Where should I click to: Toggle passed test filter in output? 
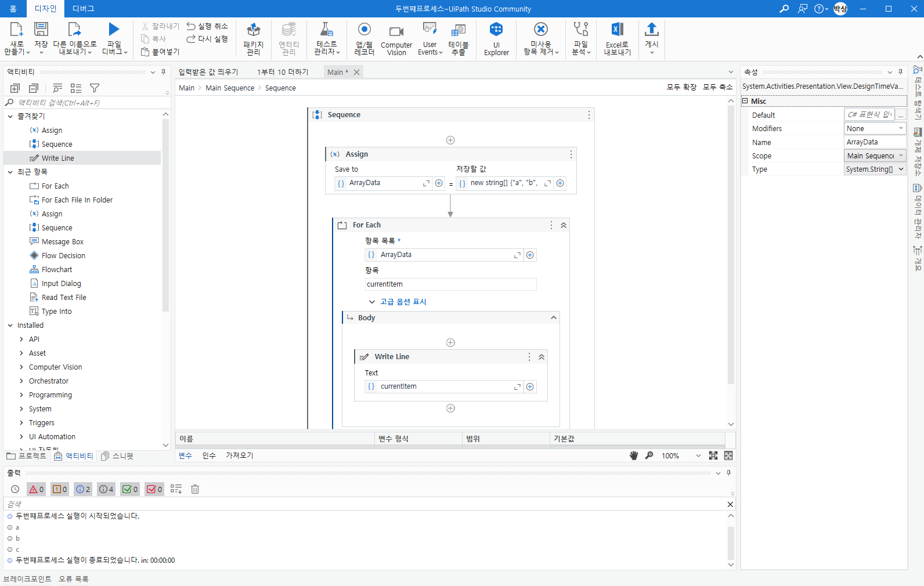tap(130, 489)
